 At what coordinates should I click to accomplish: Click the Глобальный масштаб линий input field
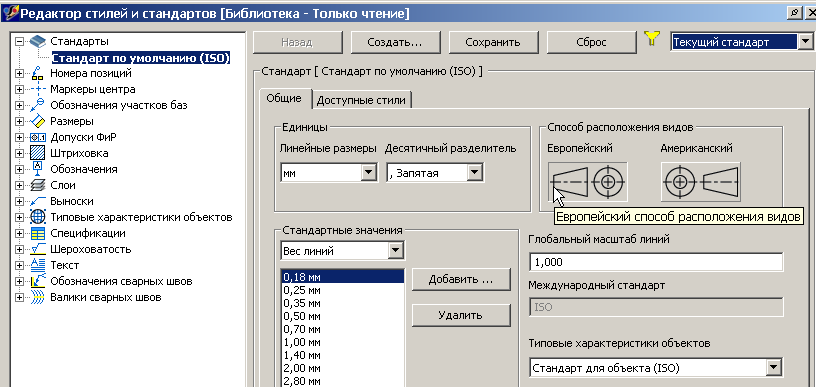point(656,262)
